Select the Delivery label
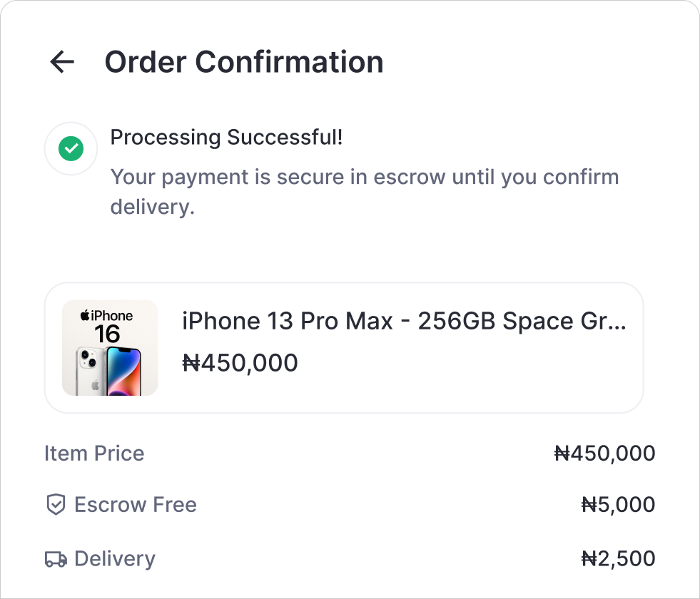This screenshot has height=599, width=700. (x=114, y=559)
